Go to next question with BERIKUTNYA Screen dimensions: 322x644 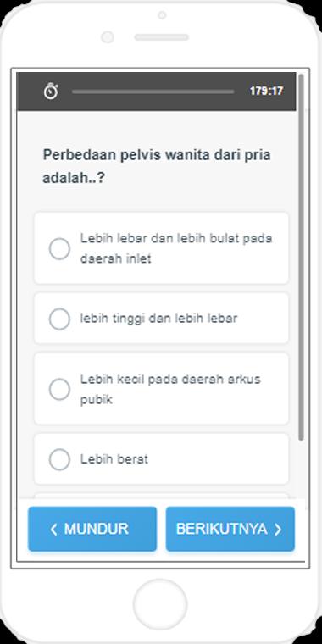tap(230, 529)
